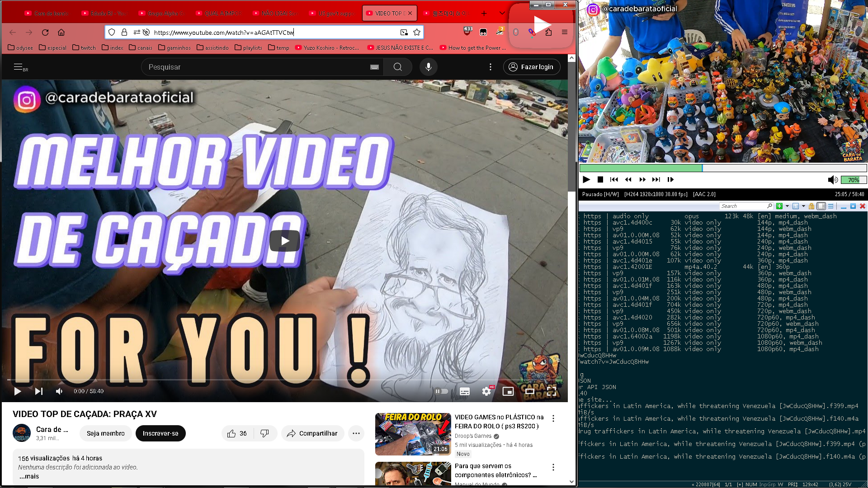Screen dimensions: 868x488
Task: Open the browser hamburger menu
Action: (x=565, y=32)
